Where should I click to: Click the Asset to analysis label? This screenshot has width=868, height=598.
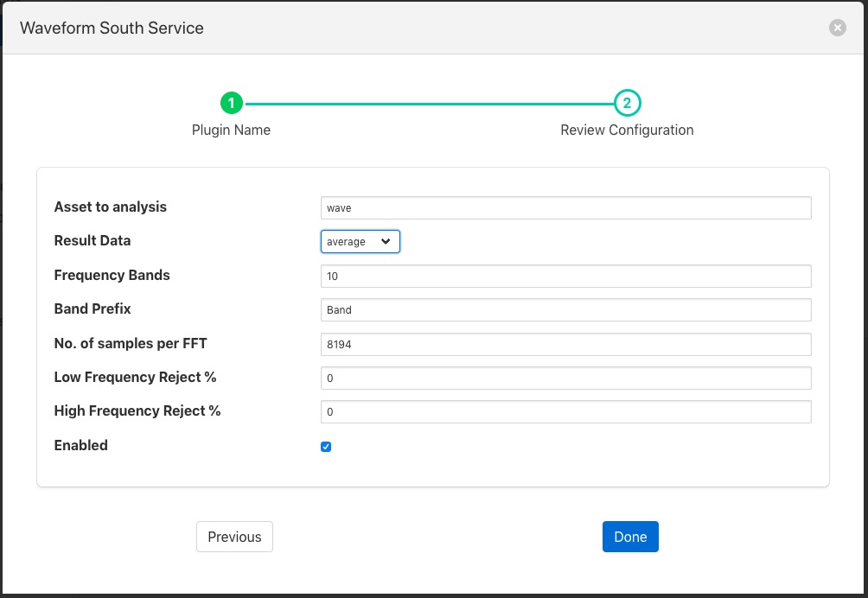point(111,207)
